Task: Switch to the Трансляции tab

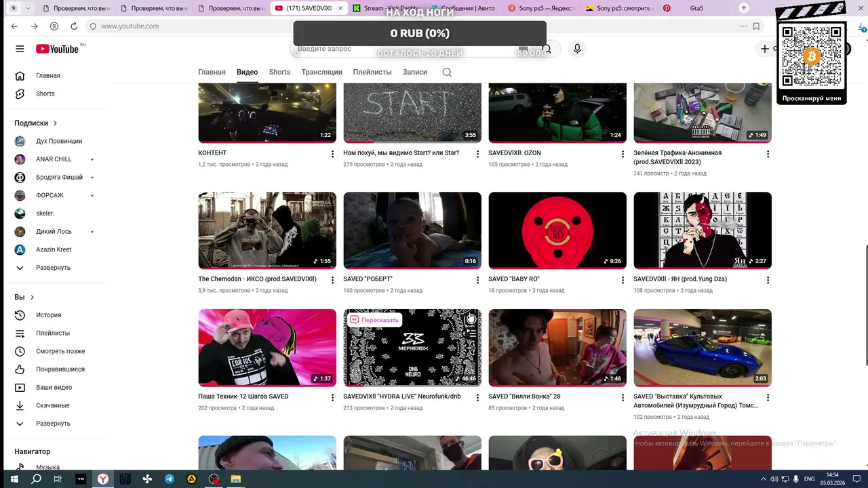Action: [321, 72]
